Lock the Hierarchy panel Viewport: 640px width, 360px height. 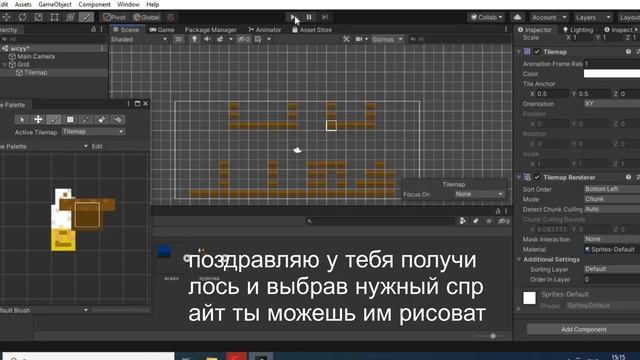pos(93,29)
